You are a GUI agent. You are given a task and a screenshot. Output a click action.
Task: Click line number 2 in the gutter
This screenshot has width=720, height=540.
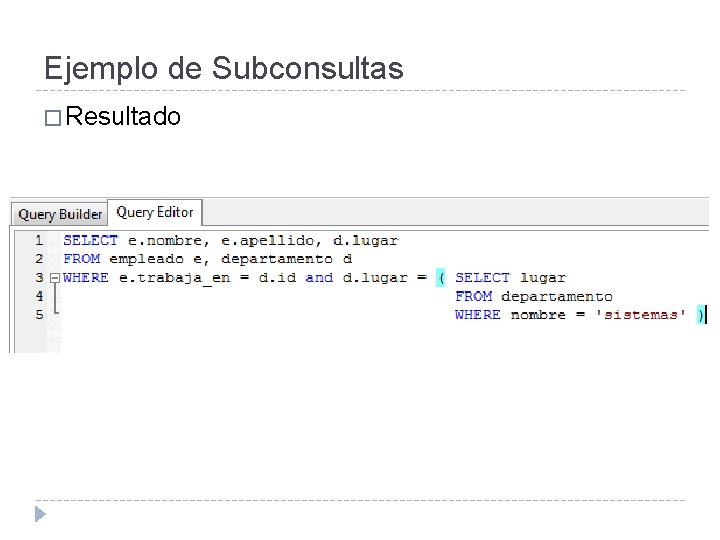(x=39, y=259)
